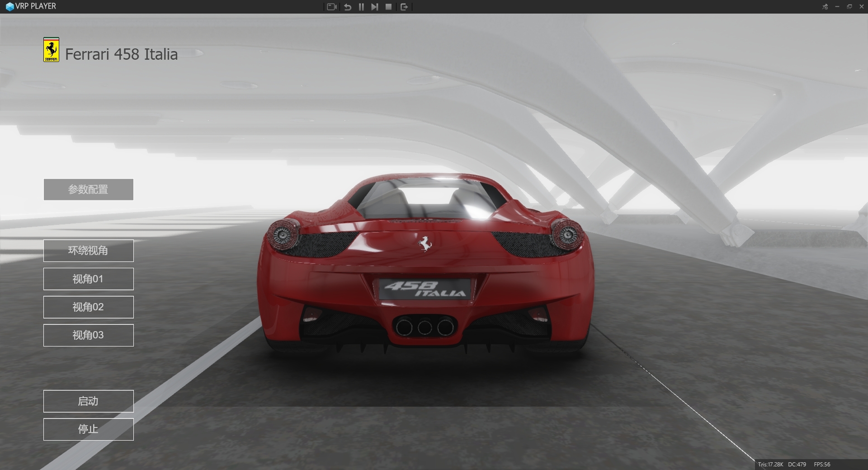
Task: Click the Ferrari 458 Italia title text
Action: 121,54
